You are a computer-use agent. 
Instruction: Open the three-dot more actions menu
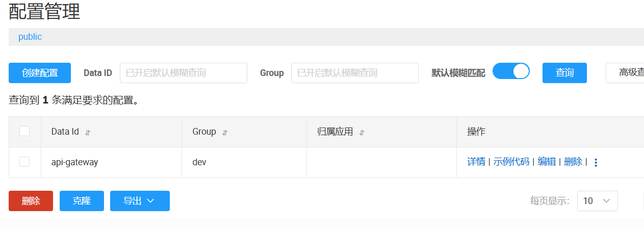click(596, 162)
